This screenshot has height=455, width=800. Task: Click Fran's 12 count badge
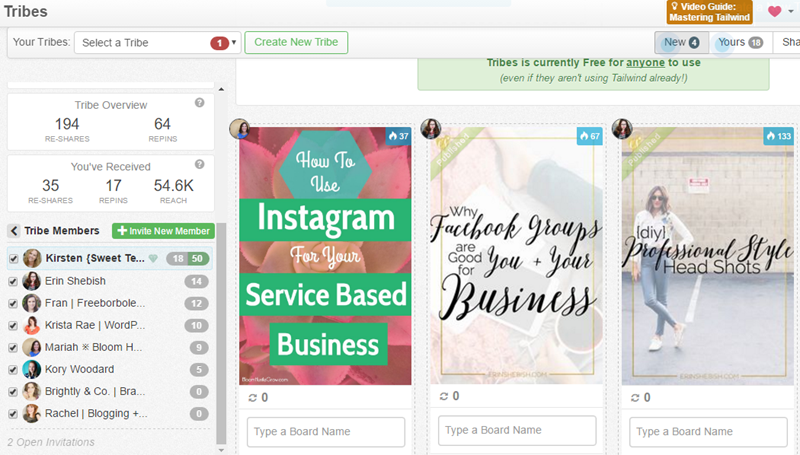coord(196,304)
